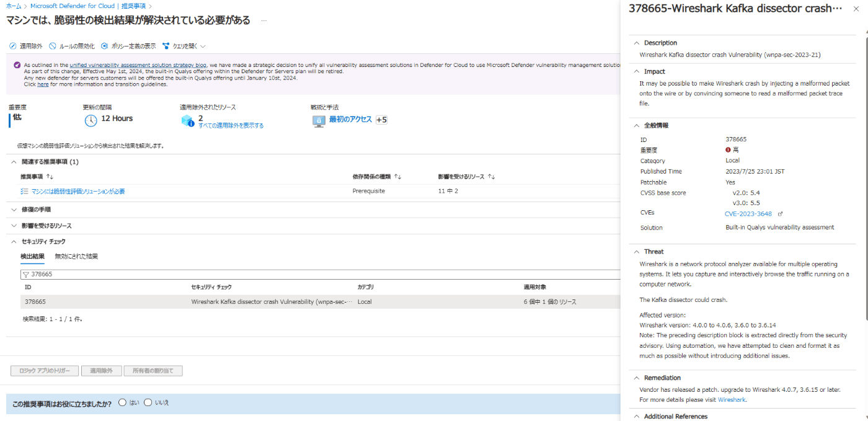Click Wireshark Kafka dissector crash Vulnerability cell
Screen dimensions: 868x421
pyautogui.click(x=272, y=302)
